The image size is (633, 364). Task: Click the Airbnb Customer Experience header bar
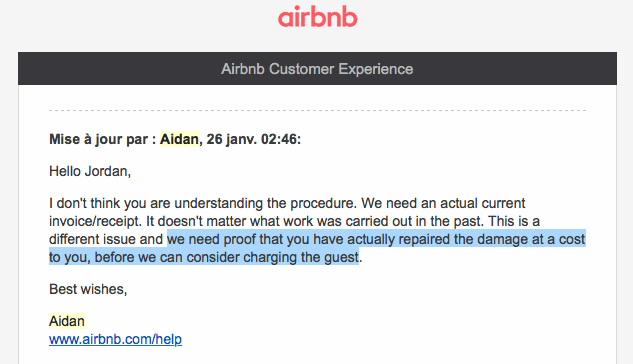(317, 68)
